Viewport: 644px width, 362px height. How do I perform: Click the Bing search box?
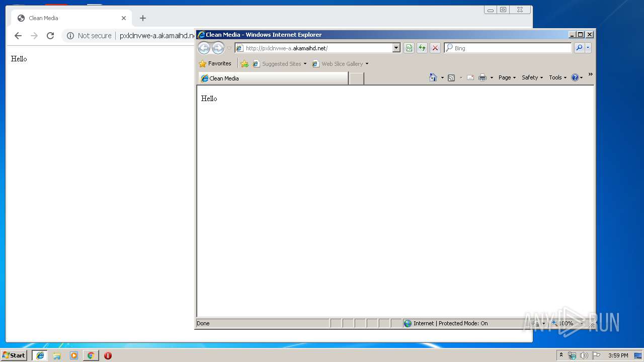pos(508,48)
